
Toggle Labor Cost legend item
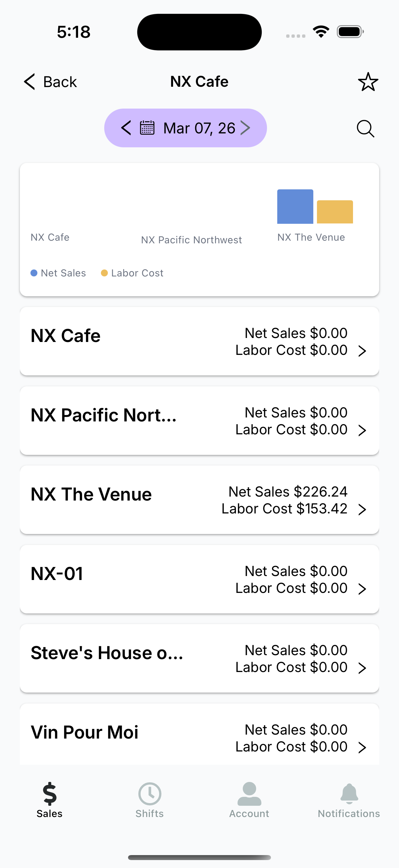click(132, 273)
